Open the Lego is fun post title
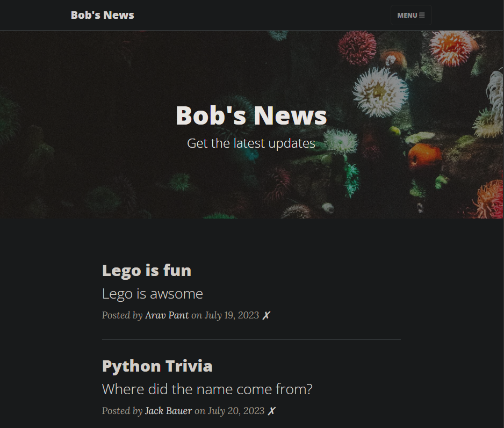 [147, 270]
